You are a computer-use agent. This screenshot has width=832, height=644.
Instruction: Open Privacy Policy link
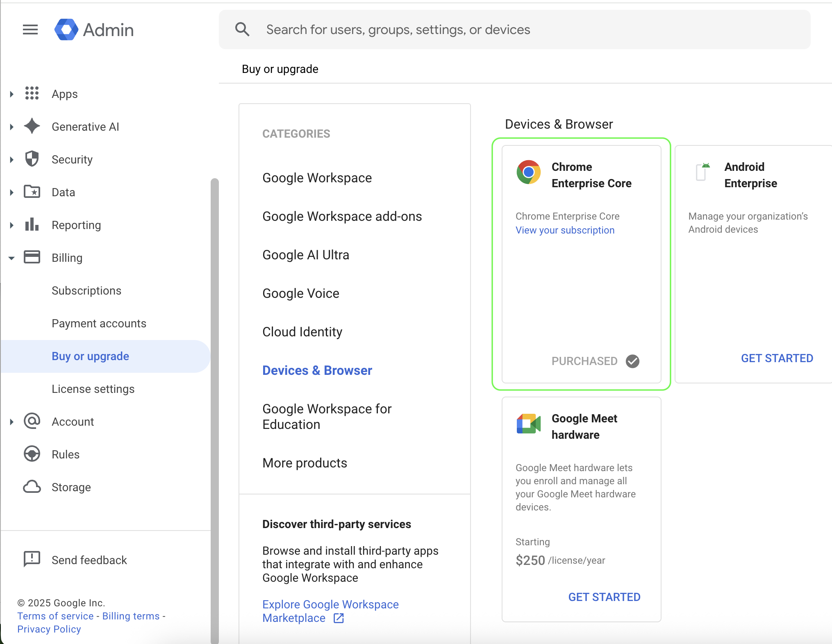(x=49, y=629)
